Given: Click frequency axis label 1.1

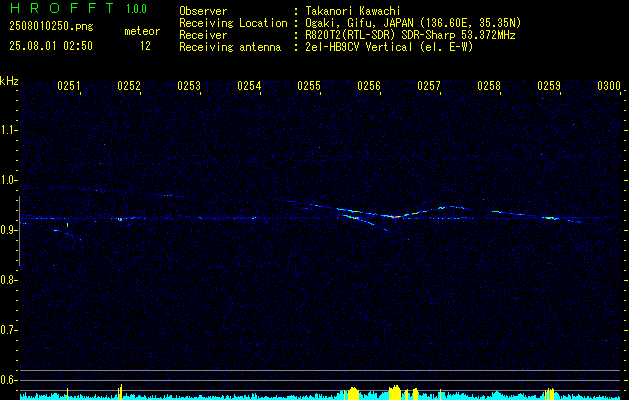Looking at the screenshot, I should pos(8,130).
